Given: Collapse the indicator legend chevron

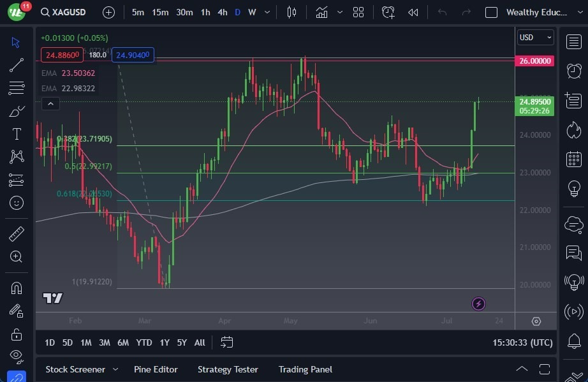Looking at the screenshot, I should coord(50,103).
